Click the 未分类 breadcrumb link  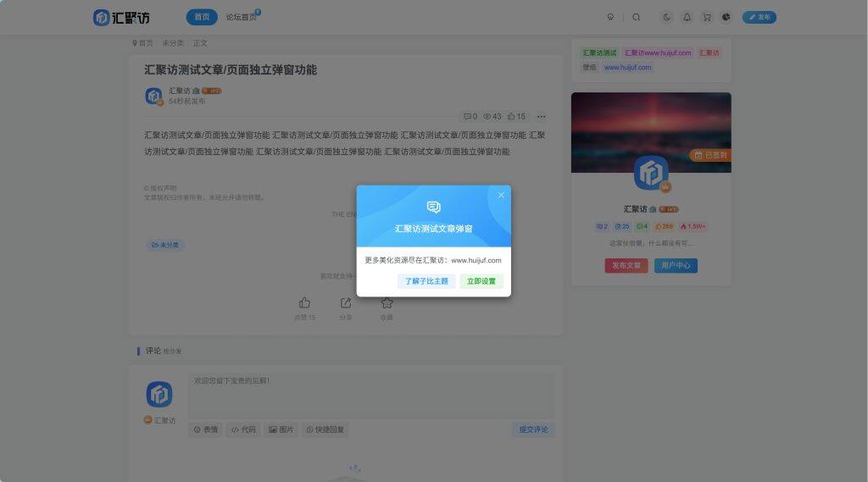(173, 43)
